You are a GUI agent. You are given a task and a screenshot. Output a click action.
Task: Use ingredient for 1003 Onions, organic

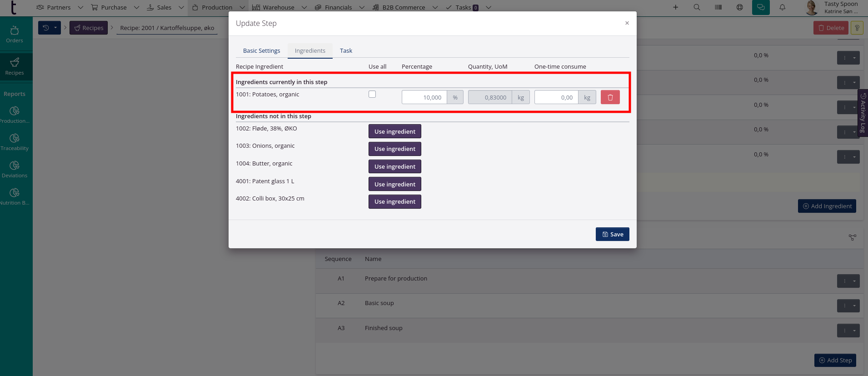(394, 149)
